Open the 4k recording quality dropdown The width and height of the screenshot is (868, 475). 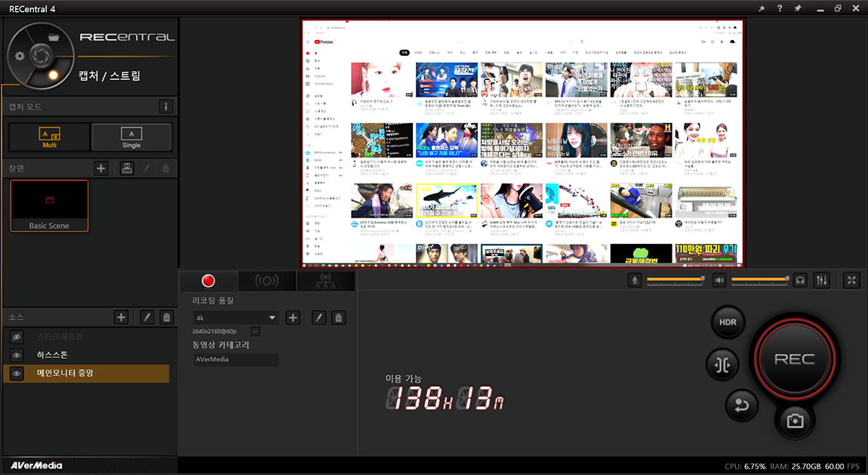point(235,318)
